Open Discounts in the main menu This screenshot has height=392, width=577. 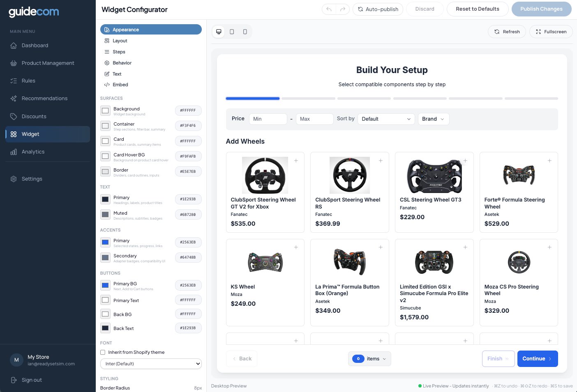tap(34, 116)
